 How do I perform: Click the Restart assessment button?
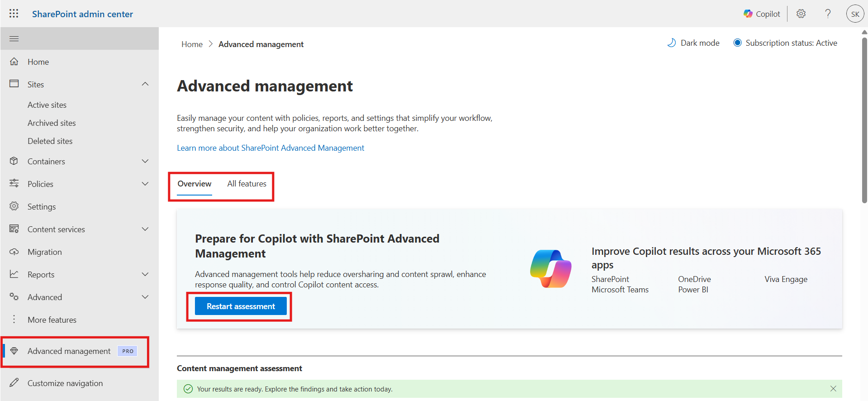(241, 306)
